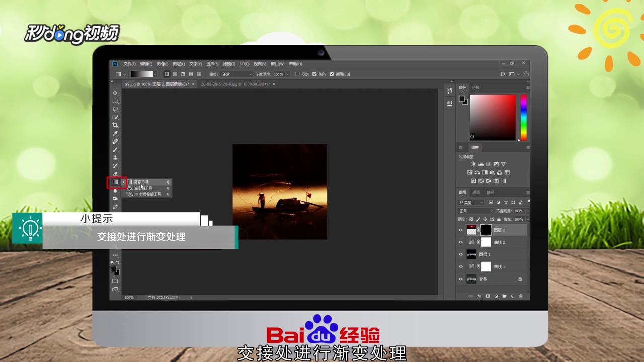The height and width of the screenshot is (362, 644).
Task: Select the 图层 2 layer mask thumbnail
Action: (486, 230)
